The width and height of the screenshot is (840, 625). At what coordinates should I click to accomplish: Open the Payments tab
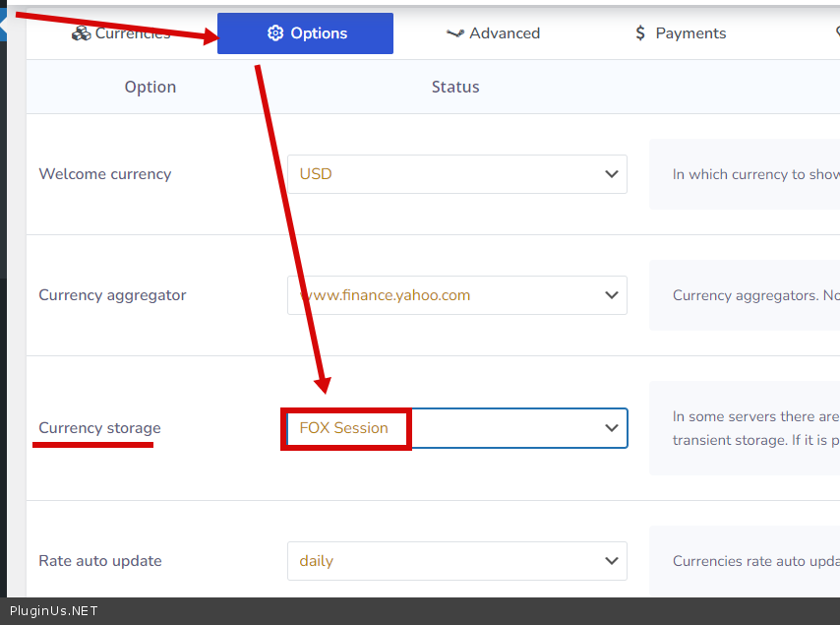tap(681, 33)
